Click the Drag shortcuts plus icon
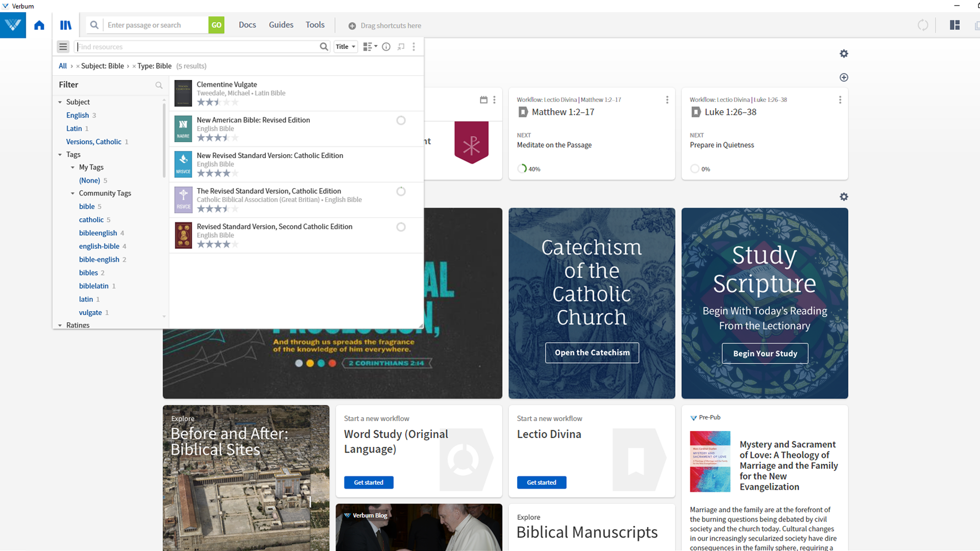 click(352, 26)
